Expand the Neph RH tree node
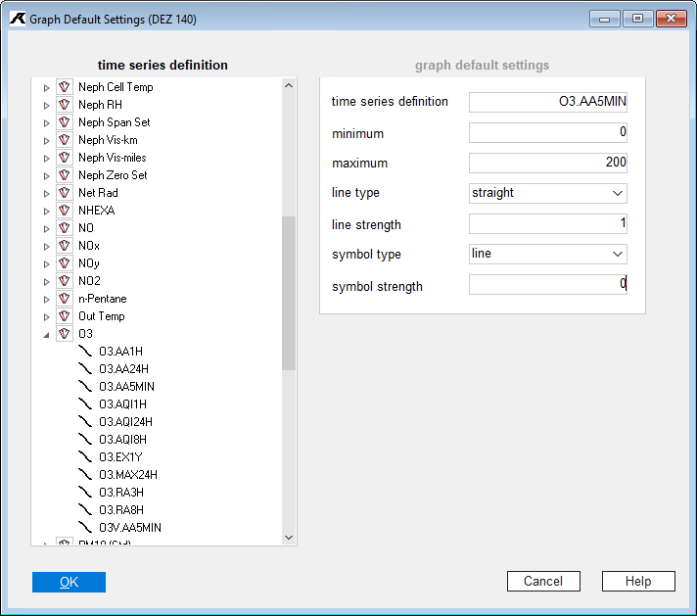The height and width of the screenshot is (616, 697). 46,106
